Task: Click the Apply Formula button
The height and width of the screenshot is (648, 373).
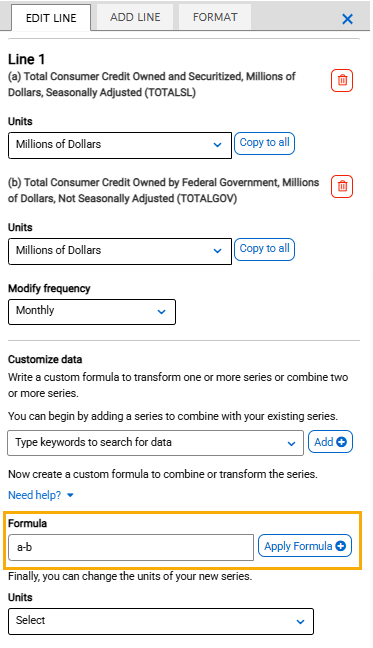Action: point(305,546)
